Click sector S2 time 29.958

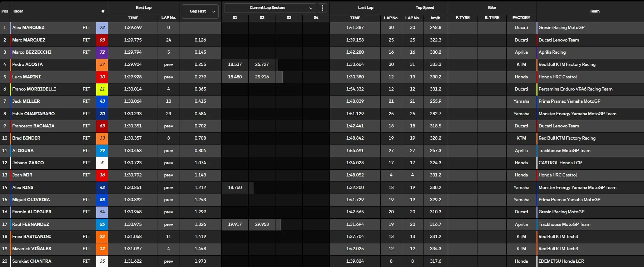pyautogui.click(x=262, y=224)
